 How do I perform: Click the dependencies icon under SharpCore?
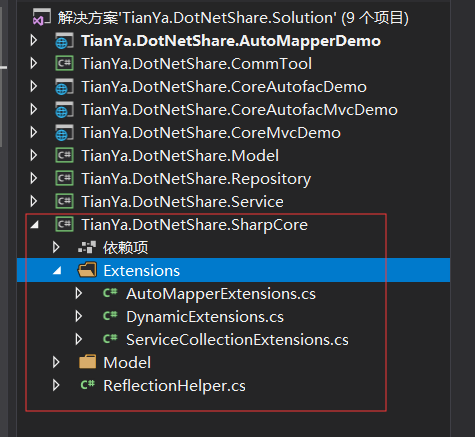87,247
